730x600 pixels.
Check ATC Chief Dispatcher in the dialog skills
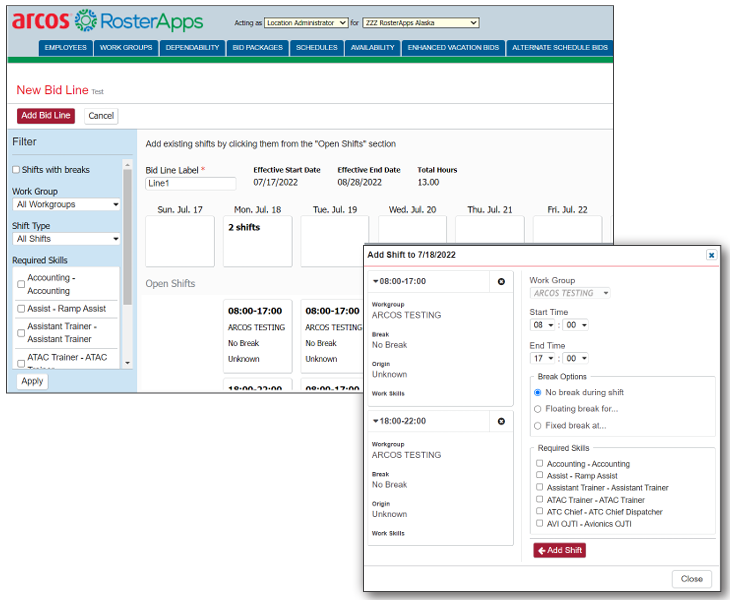(x=539, y=511)
